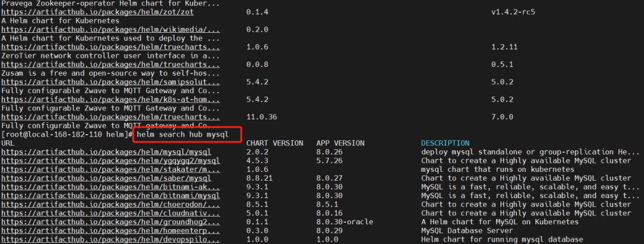Open the truecharts link with chart version 0.0.8

[110, 65]
